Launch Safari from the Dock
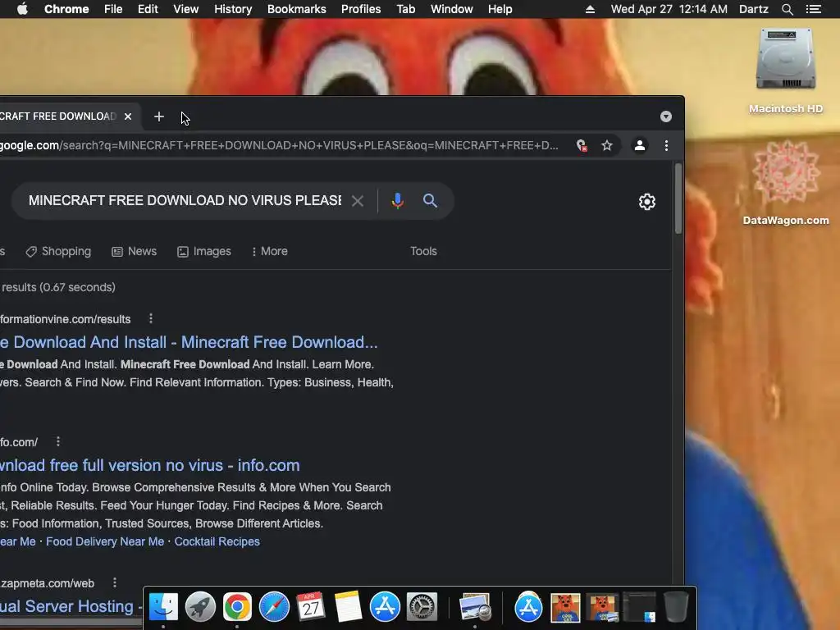Image resolution: width=840 pixels, height=630 pixels. [274, 607]
